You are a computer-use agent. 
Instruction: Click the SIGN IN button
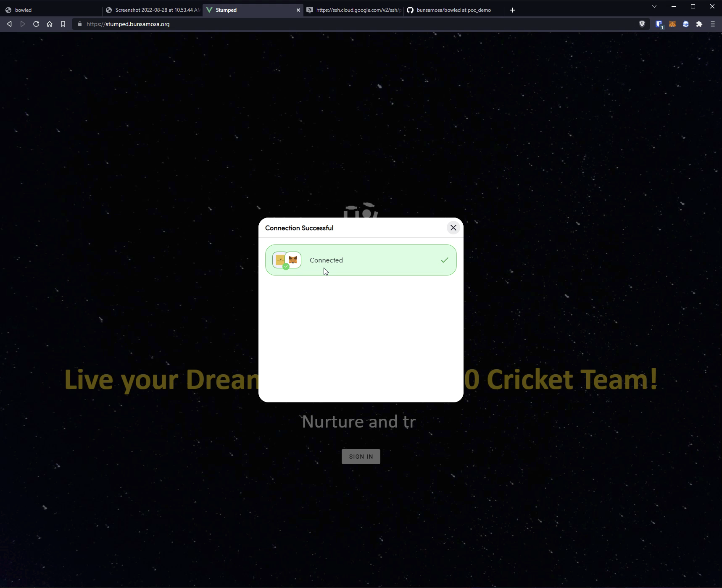point(361,457)
